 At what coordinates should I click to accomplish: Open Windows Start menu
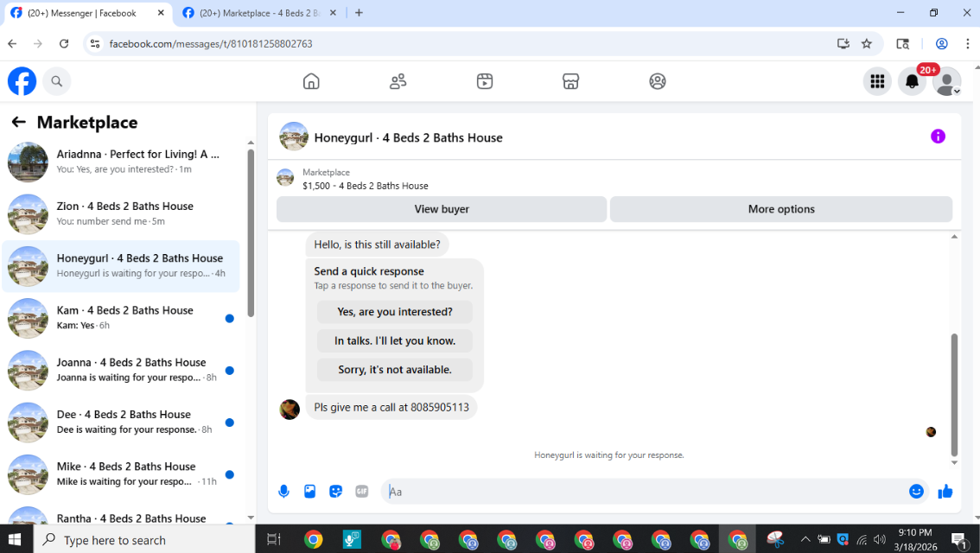[x=15, y=539]
